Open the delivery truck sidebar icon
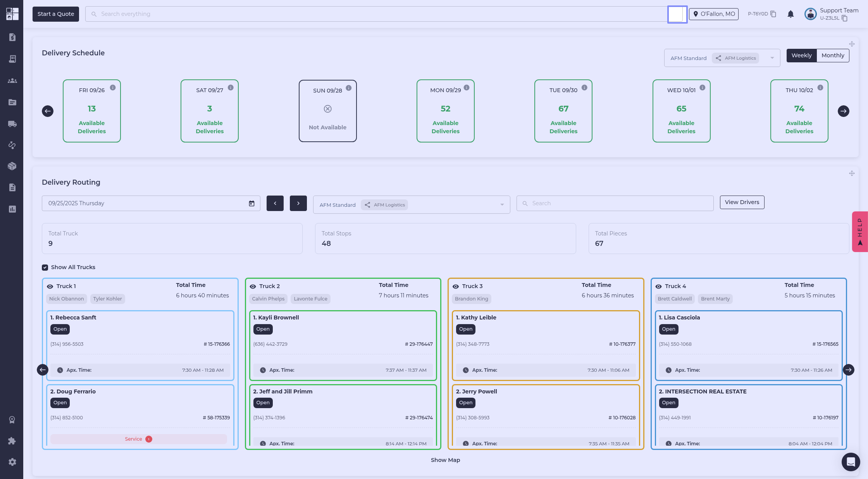 click(x=12, y=124)
